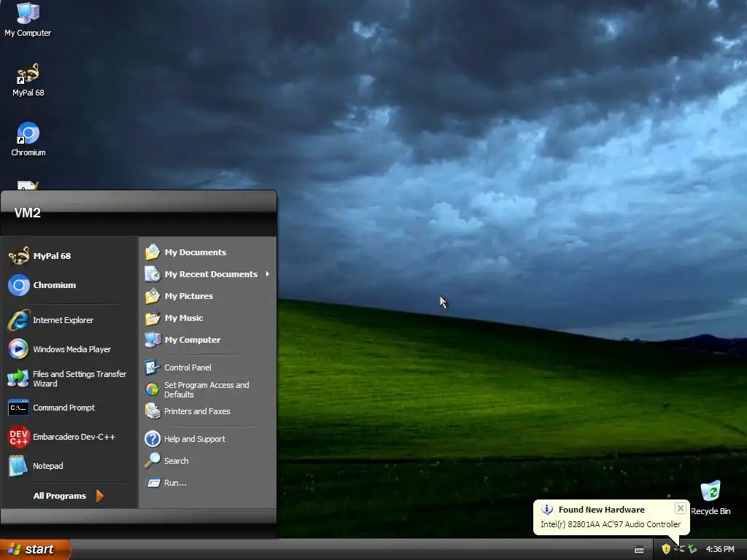
Task: Click the balloon info icon
Action: click(x=547, y=509)
